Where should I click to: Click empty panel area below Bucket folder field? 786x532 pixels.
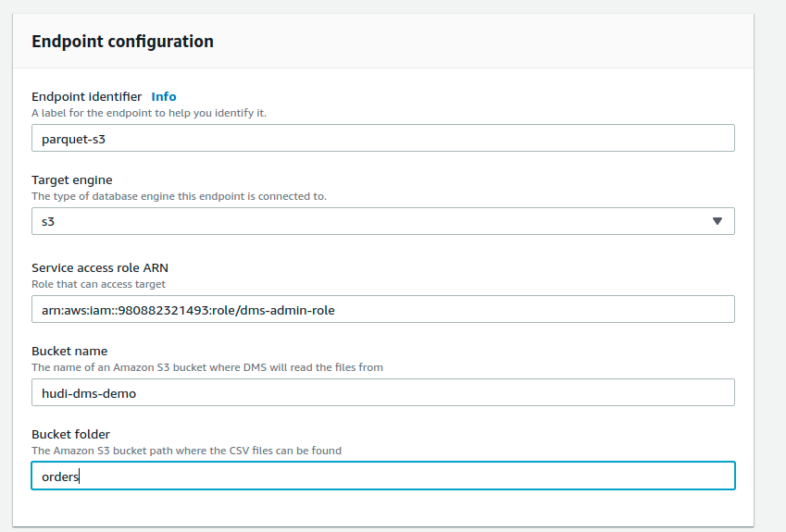382,509
